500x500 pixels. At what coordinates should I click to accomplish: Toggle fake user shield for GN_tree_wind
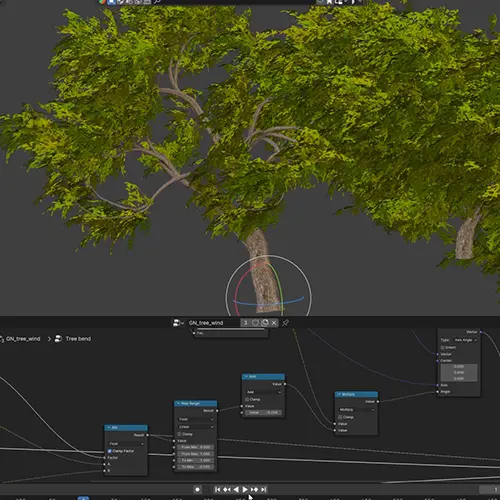255,323
